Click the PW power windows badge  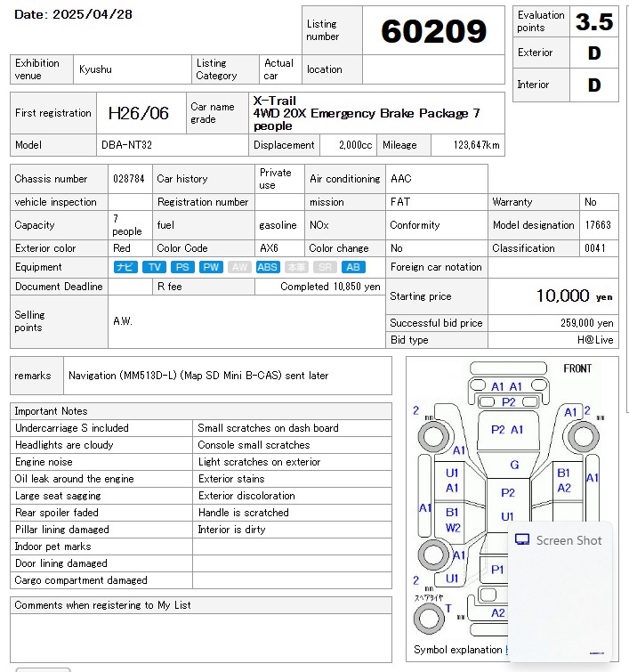pos(211,267)
